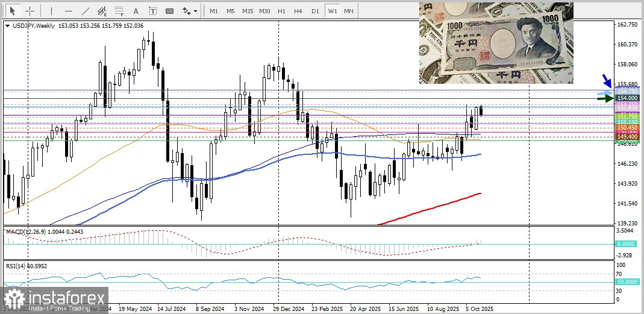
Task: Switch chart to H4 timeframe
Action: pos(298,11)
